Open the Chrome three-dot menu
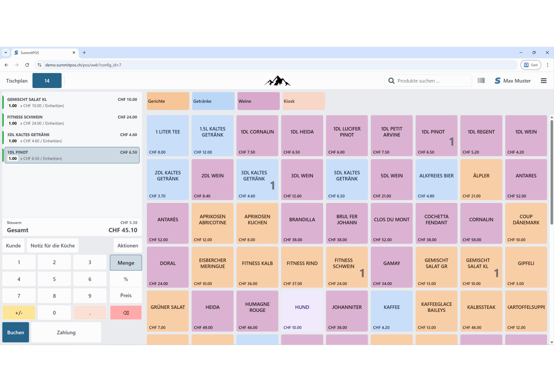The width and height of the screenshot is (554, 392). point(548,65)
